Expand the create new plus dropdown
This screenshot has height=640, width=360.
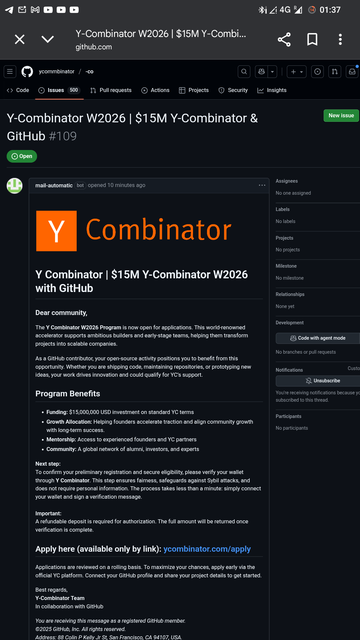click(297, 71)
